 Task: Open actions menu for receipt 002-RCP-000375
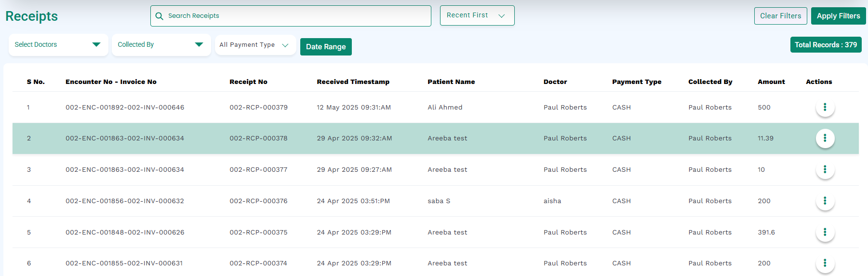click(825, 232)
